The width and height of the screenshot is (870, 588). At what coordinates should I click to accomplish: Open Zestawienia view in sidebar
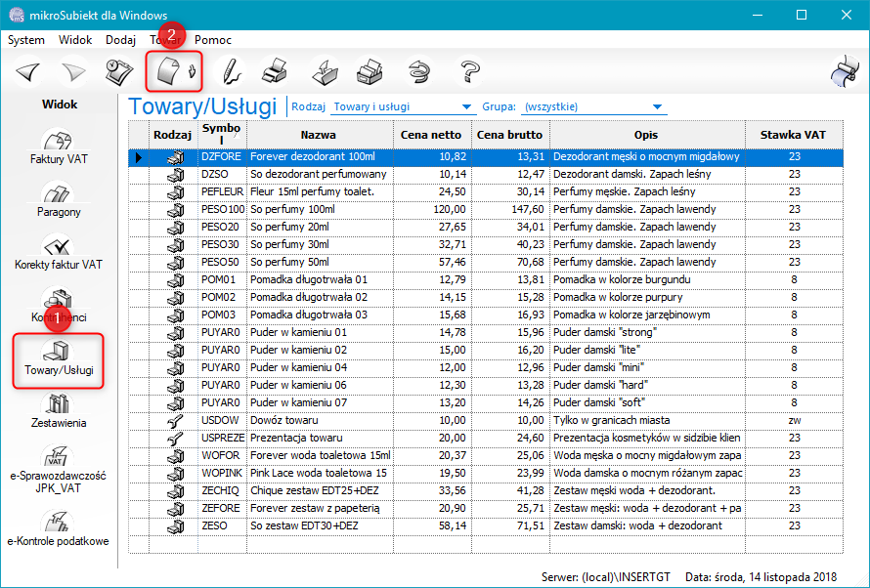coord(59,411)
